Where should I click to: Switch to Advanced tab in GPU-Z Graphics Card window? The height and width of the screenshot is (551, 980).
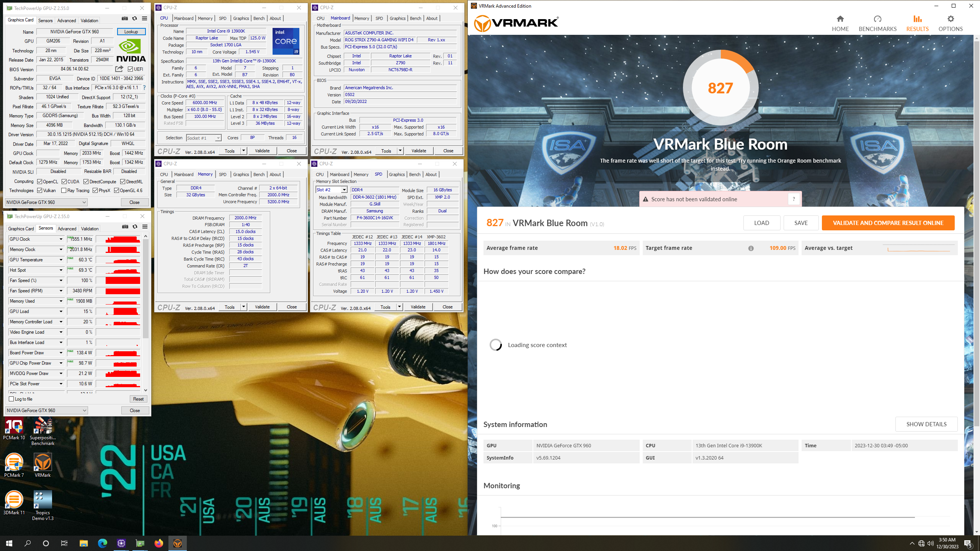coord(67,20)
